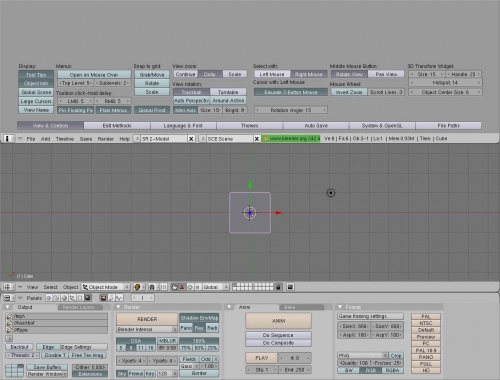Switch to the Themes preferences tab
This screenshot has width=500, height=380.
tap(250, 126)
